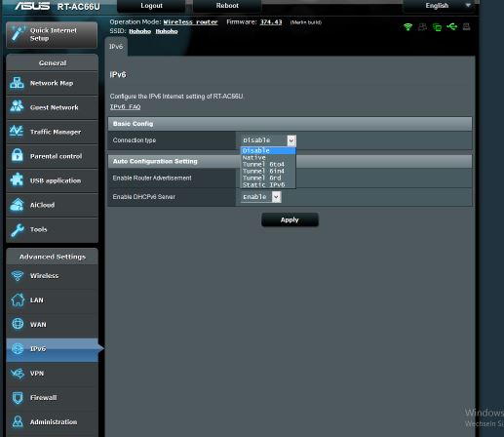The width and height of the screenshot is (504, 437).
Task: Click the AiCloud icon
Action: (x=17, y=205)
